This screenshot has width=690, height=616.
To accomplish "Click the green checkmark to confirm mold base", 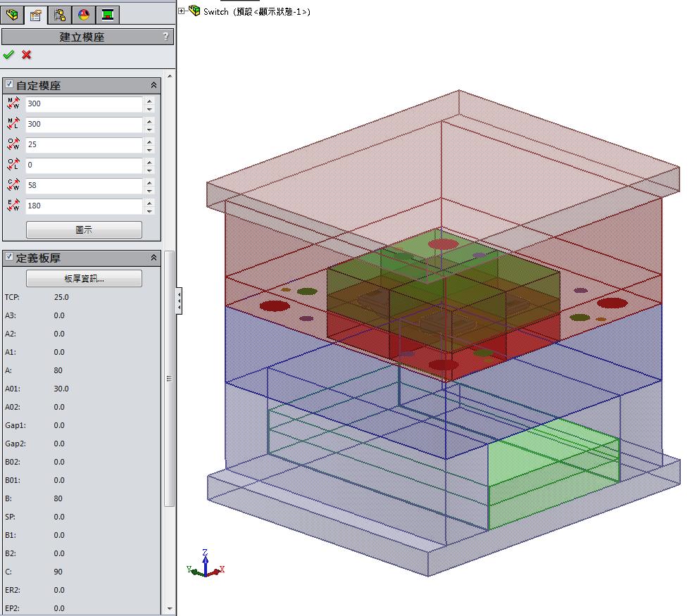I will 8,55.
